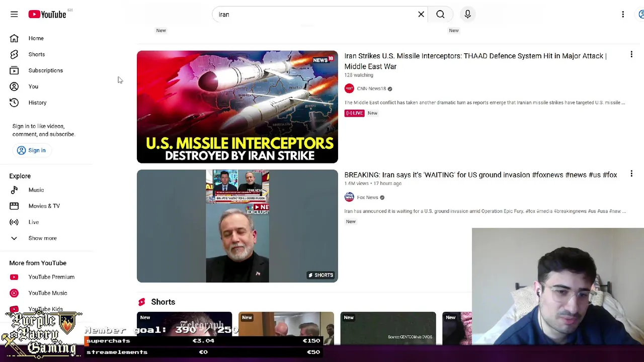This screenshot has height=362, width=644.
Task: Click the Sign in button
Action: point(31,150)
